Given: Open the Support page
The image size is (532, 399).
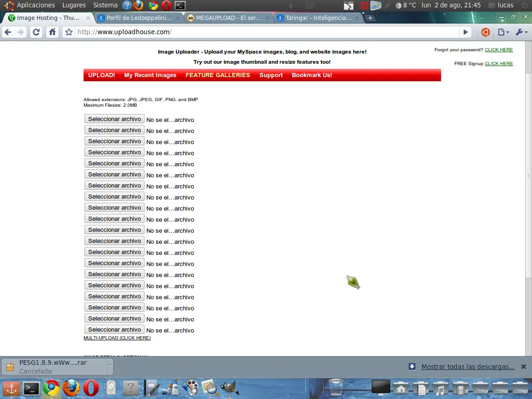Looking at the screenshot, I should click(271, 75).
